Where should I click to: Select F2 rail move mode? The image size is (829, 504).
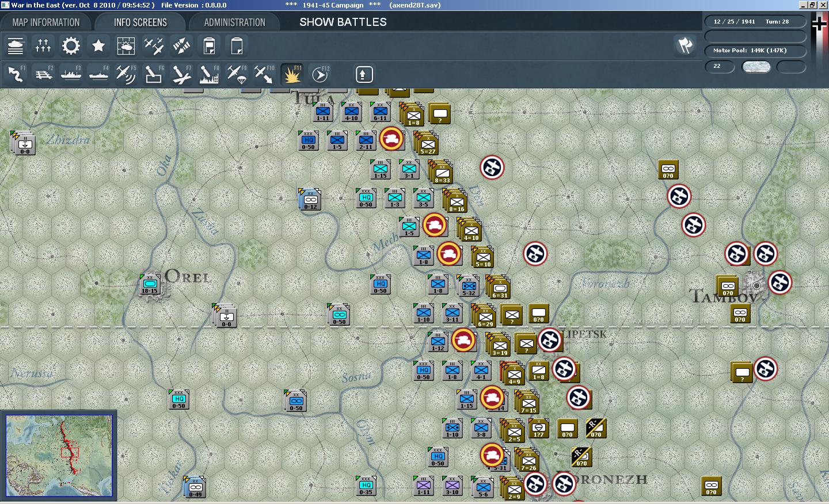[43, 74]
